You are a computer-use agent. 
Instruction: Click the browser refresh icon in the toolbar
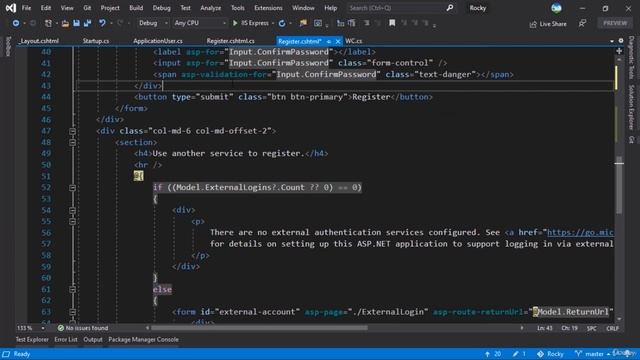[x=282, y=23]
